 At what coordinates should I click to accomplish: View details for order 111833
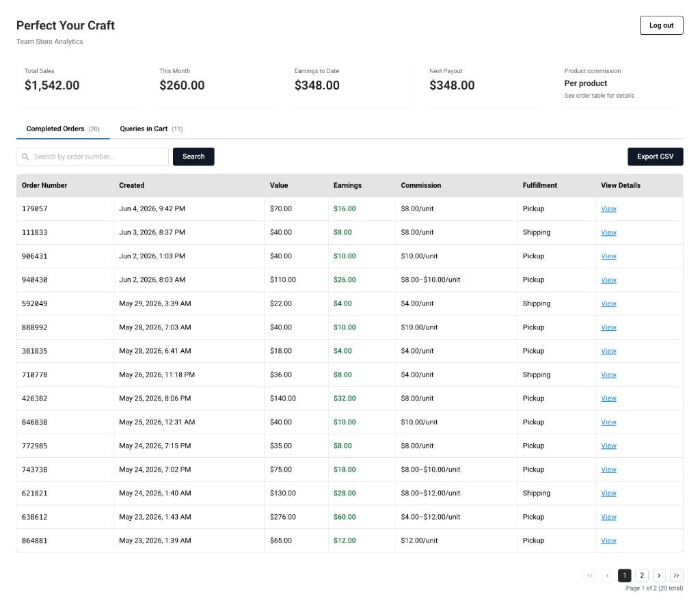608,232
